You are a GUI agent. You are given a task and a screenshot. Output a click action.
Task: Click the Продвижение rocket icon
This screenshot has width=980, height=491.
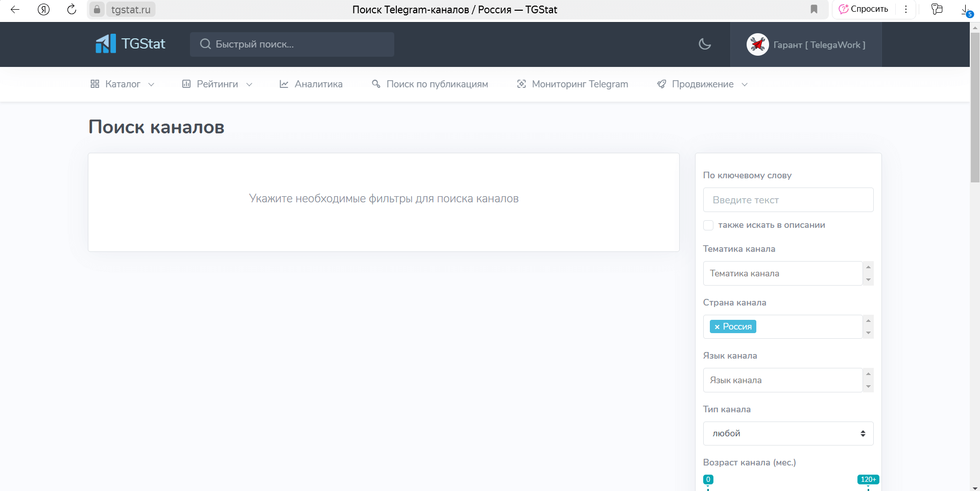click(x=661, y=84)
